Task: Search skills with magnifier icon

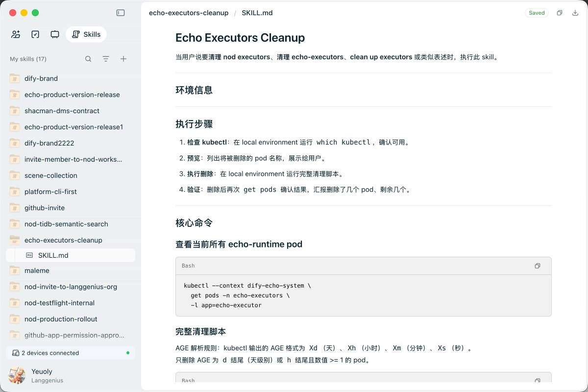Action: click(88, 59)
